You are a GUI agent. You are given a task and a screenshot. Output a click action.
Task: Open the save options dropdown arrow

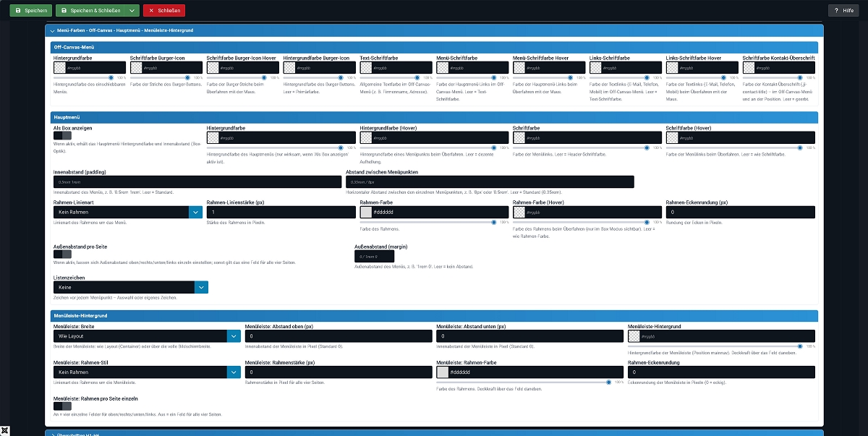coord(132,11)
